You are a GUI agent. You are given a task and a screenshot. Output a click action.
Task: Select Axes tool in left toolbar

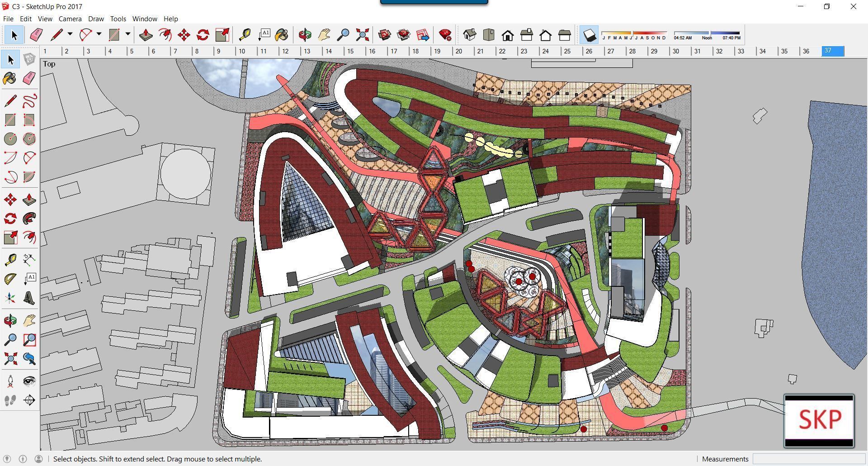[10, 298]
